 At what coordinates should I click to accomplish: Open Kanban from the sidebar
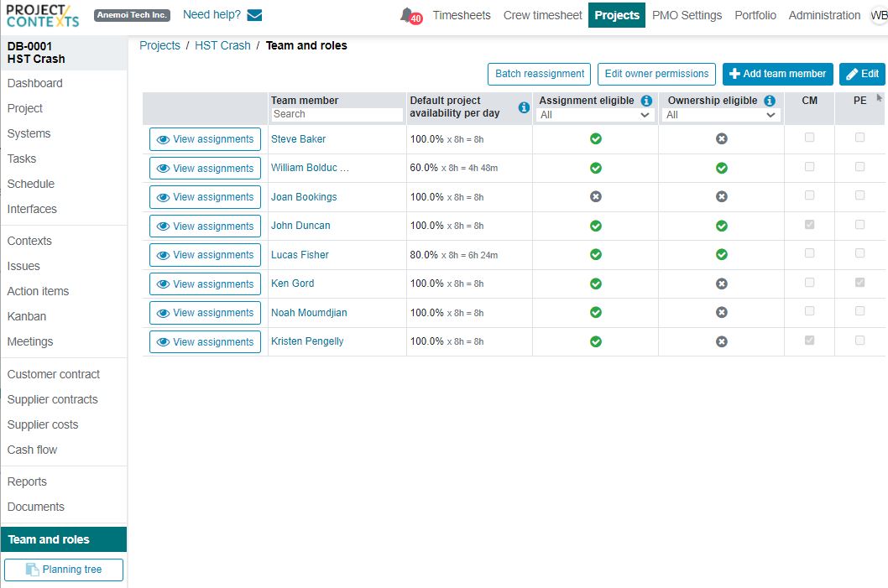pos(27,316)
